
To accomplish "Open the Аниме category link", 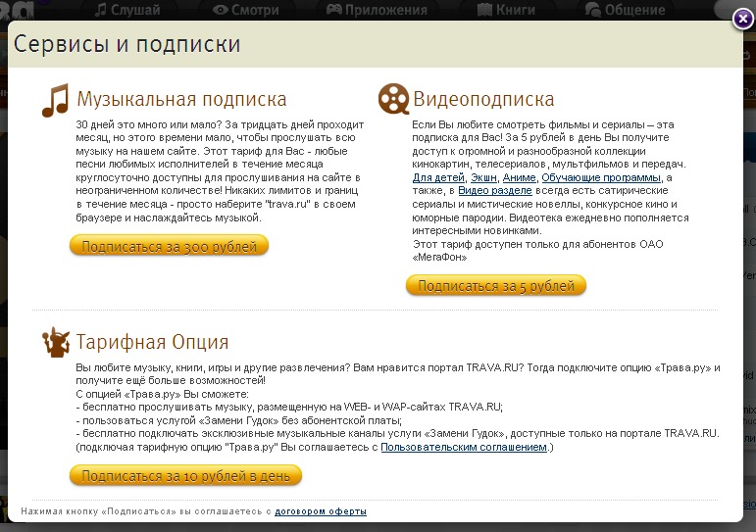I will click(520, 177).
